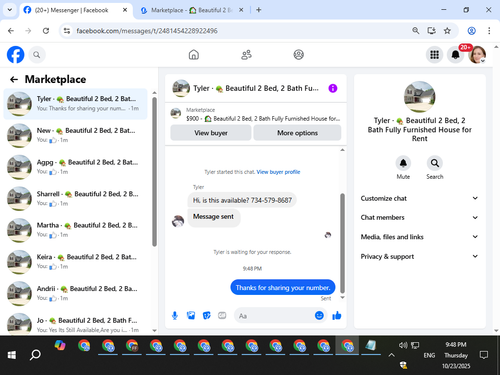Open Tyler conversation in chat list
500x375 pixels.
pos(75,104)
